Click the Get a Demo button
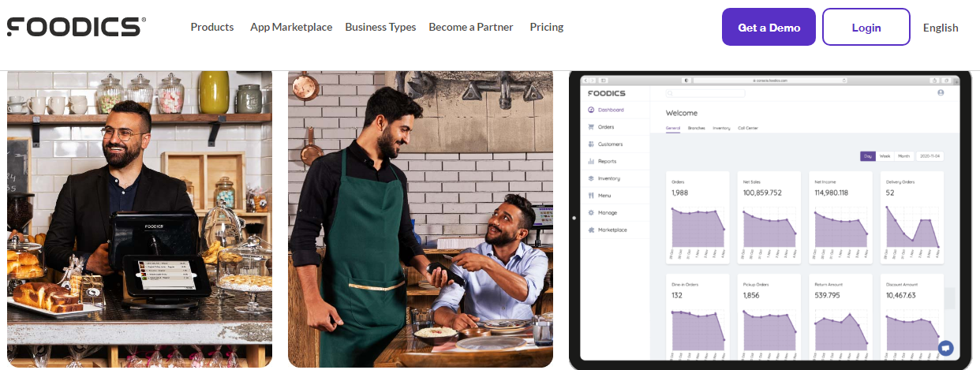Image resolution: width=980 pixels, height=370 pixels. click(769, 27)
